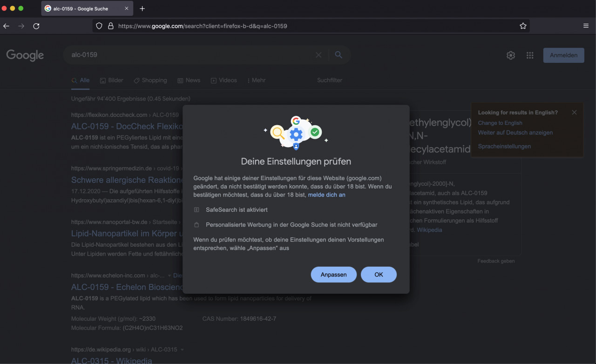Image resolution: width=596 pixels, height=364 pixels.
Task: Open a new browser tab
Action: tap(142, 9)
